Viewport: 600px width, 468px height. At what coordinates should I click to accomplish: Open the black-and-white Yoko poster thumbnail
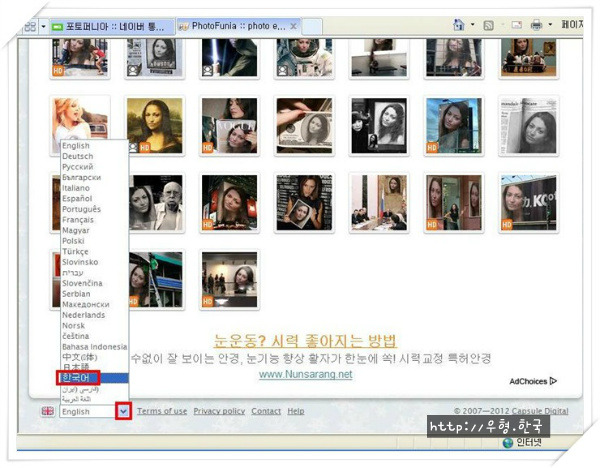click(x=379, y=126)
